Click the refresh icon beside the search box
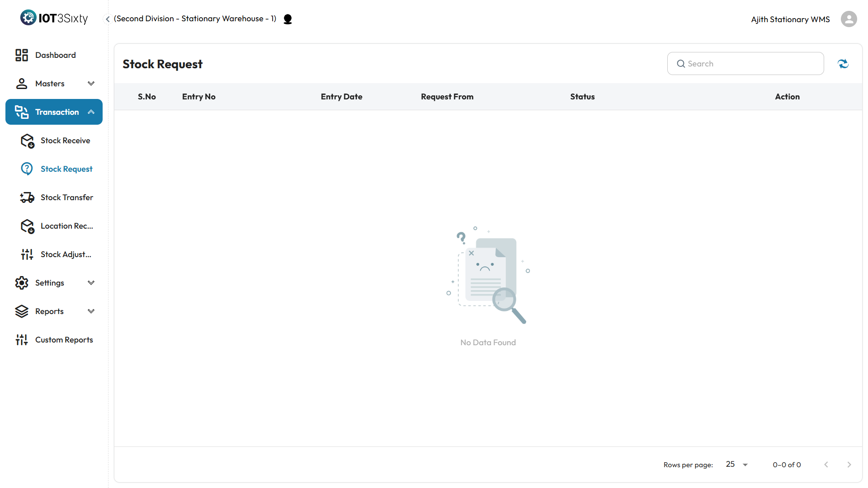Screen dimensions: 868x488 coord(843,64)
